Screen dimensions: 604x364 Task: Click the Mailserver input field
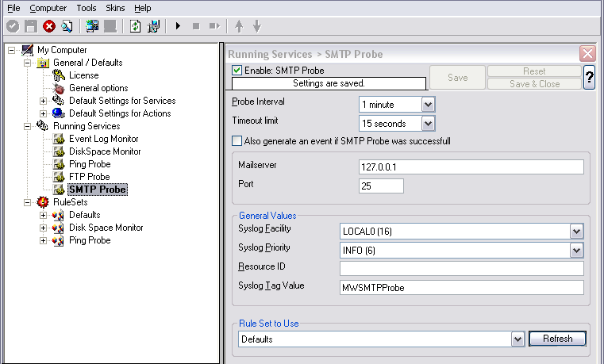(471, 167)
